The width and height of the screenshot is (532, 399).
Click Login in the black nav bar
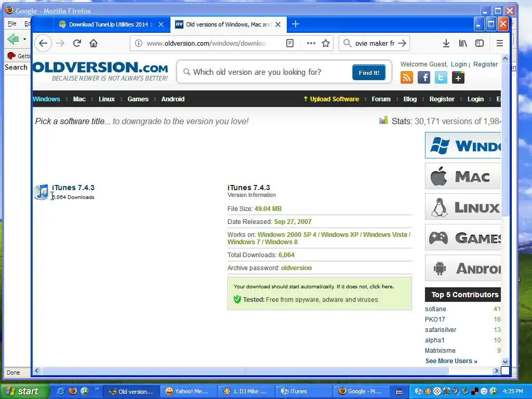tap(475, 99)
